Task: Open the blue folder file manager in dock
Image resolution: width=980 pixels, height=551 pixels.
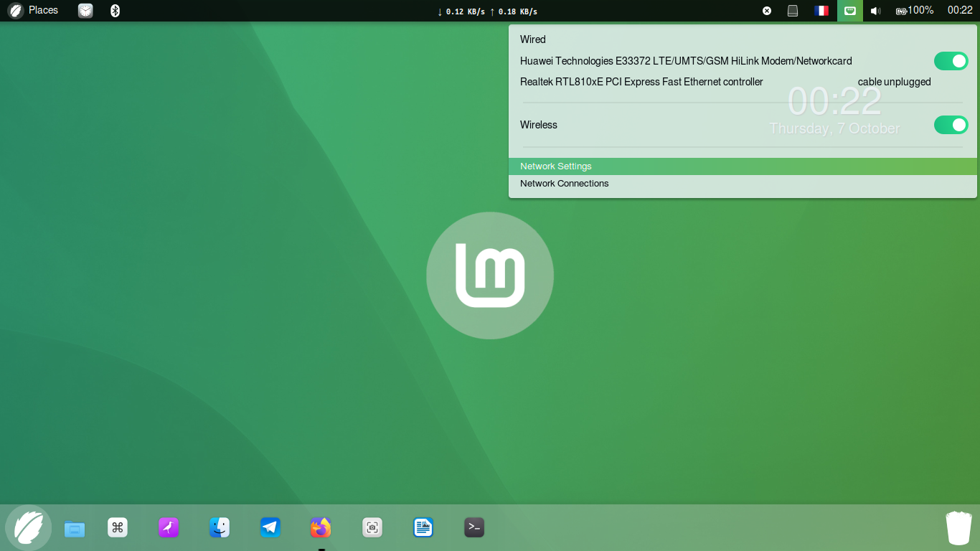Action: click(x=75, y=529)
